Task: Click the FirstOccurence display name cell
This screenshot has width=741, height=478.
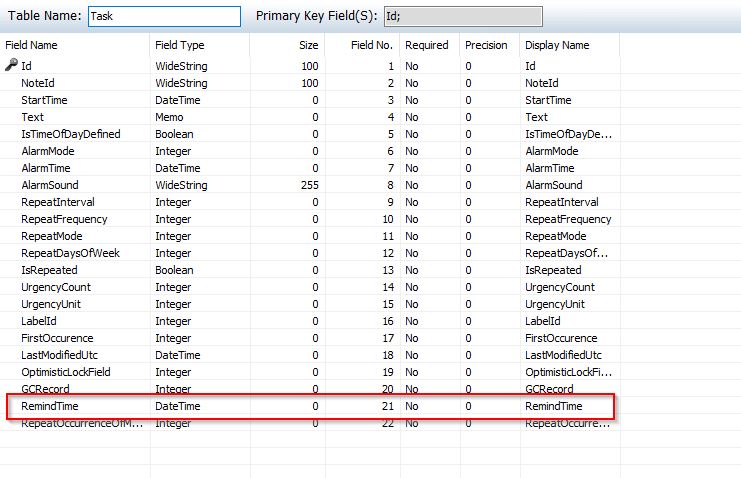Action: pyautogui.click(x=561, y=339)
